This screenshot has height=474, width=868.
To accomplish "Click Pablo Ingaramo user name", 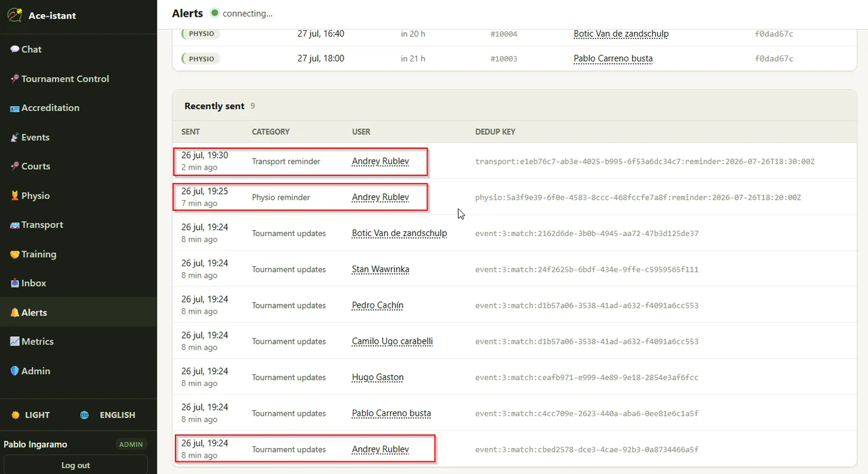I will coord(36,444).
